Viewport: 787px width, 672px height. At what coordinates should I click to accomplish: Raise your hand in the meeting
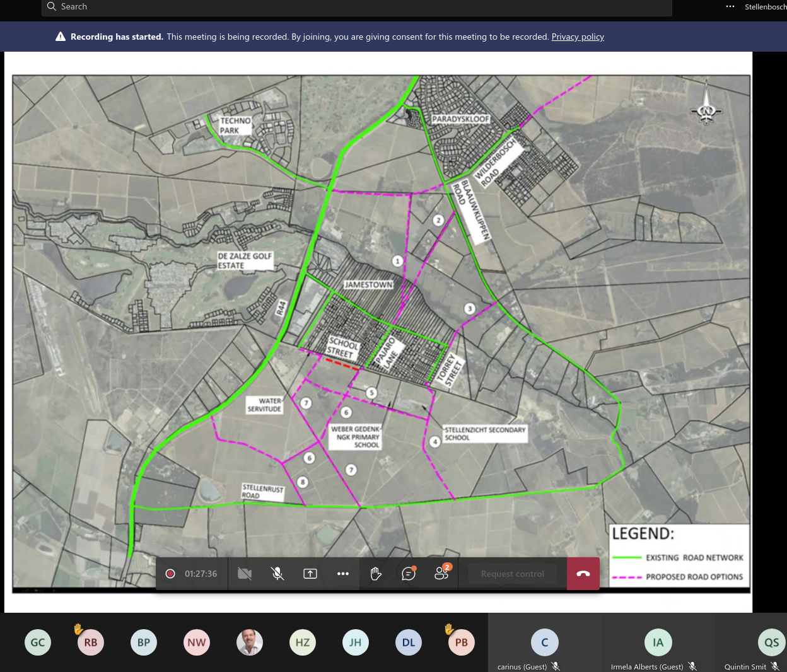click(x=376, y=574)
